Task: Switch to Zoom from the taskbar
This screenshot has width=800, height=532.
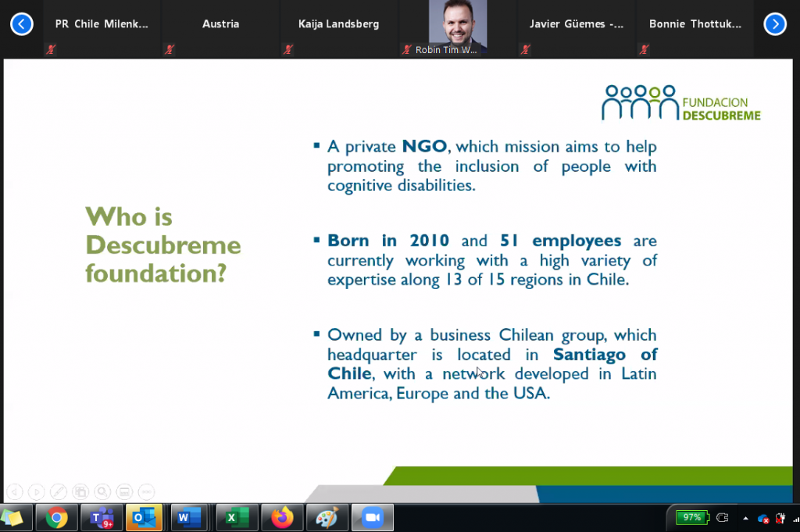Action: pyautogui.click(x=373, y=518)
